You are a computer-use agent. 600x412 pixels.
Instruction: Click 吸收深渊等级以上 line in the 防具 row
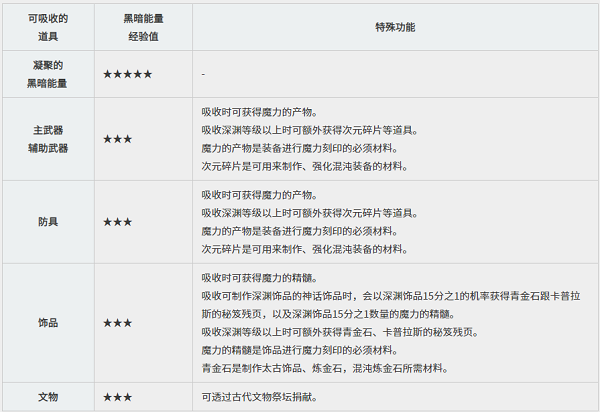310,213
